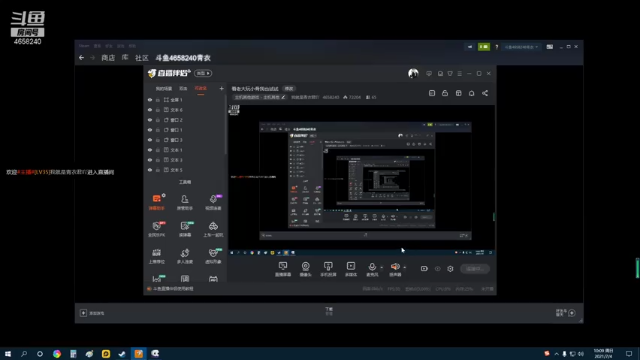
Task: Click the record video icon in bottom bar
Action: [x=424, y=269]
